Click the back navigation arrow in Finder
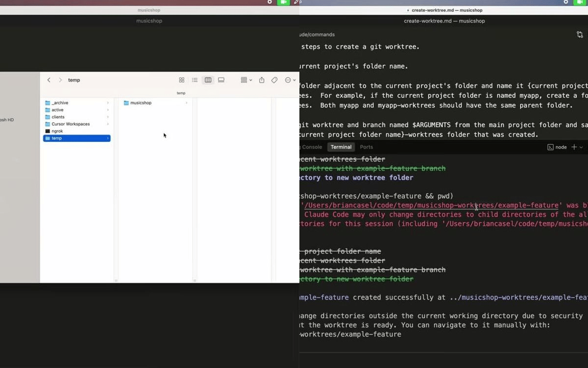Image resolution: width=588 pixels, height=368 pixels. [49, 80]
